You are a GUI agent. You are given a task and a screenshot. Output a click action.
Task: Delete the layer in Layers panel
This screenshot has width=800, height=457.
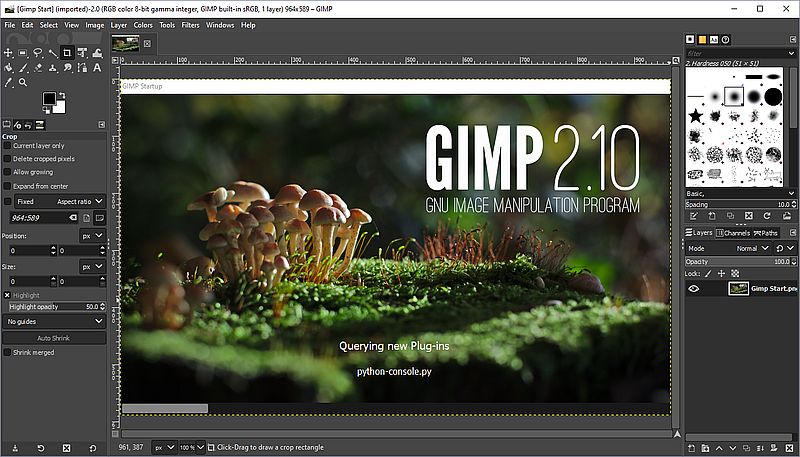pyautogui.click(x=789, y=448)
